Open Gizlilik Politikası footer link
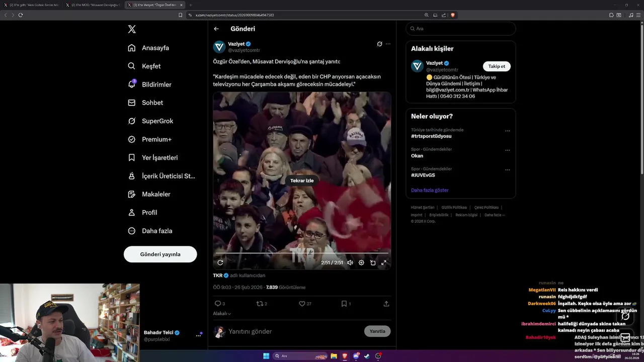 tap(454, 208)
